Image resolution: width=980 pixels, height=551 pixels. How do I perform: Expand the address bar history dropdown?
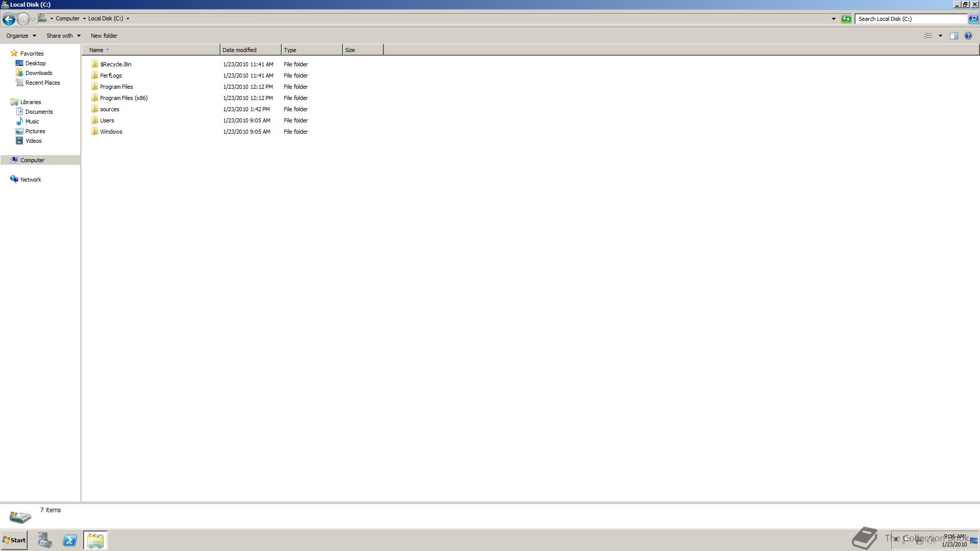[x=834, y=19]
